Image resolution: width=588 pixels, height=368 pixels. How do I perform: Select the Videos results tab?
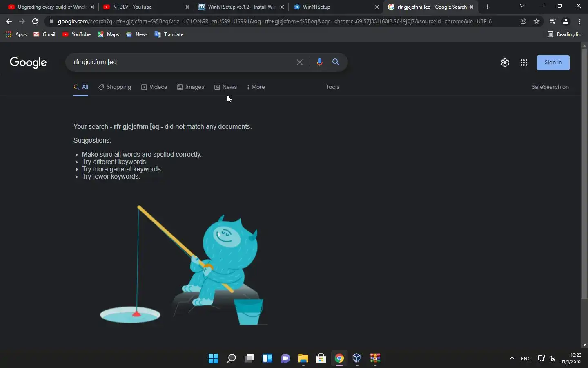tap(154, 87)
